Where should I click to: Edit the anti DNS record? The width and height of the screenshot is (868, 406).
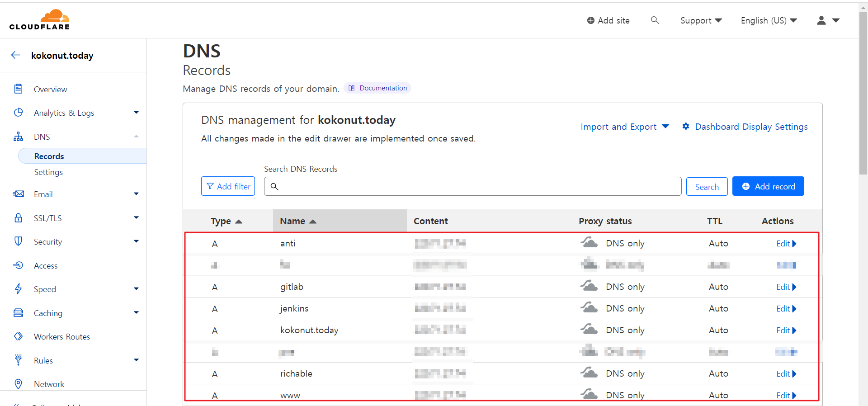[x=786, y=243]
